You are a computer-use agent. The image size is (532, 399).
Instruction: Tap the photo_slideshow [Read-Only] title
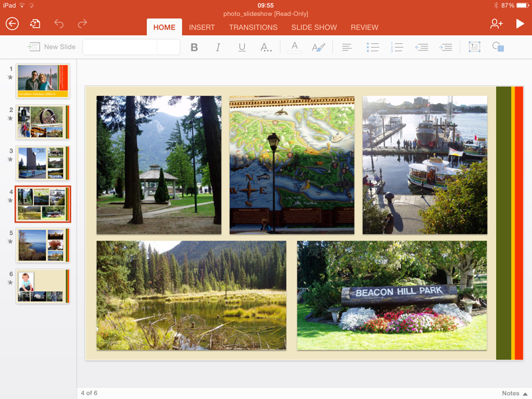click(265, 14)
